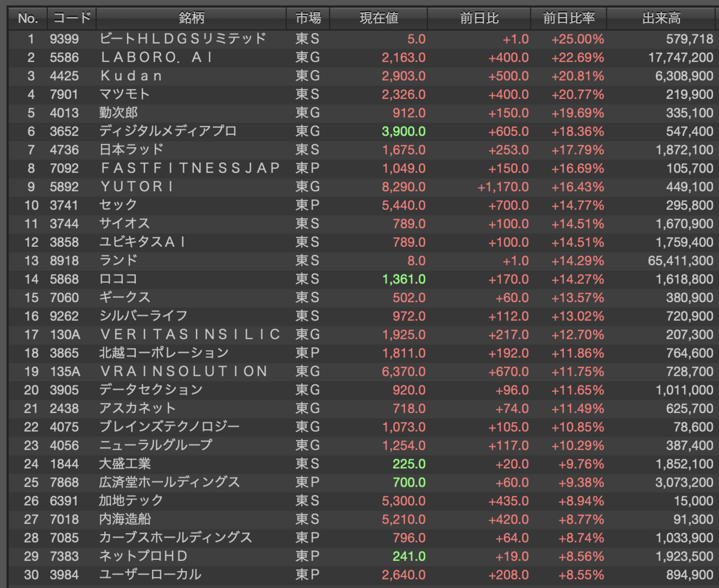Sort by the 前日比率 column header

569,19
